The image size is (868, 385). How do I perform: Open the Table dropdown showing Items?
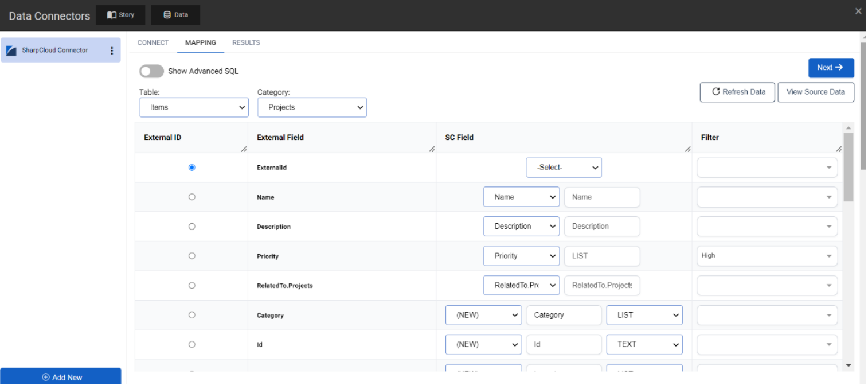194,107
